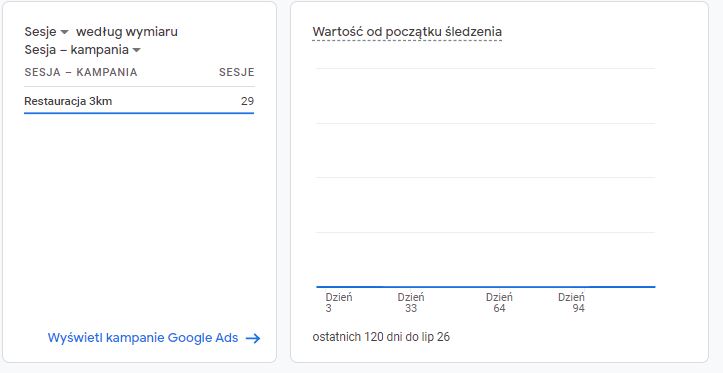
Task: Open the Sesje metric dropdown arrow
Action: 65,32
